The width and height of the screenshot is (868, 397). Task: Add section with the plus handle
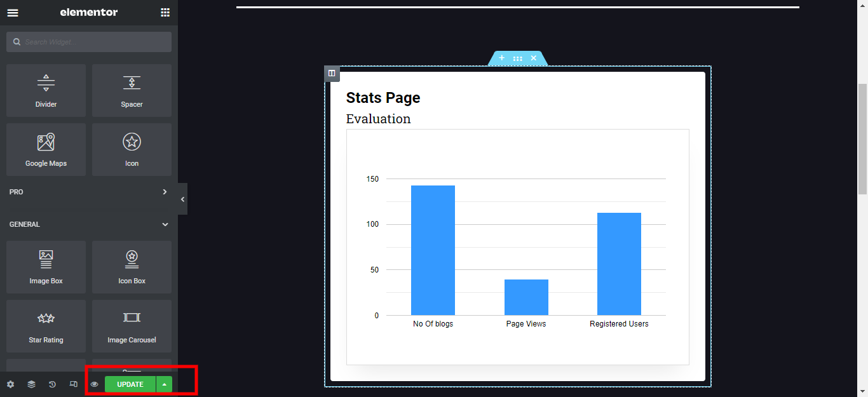pos(501,58)
